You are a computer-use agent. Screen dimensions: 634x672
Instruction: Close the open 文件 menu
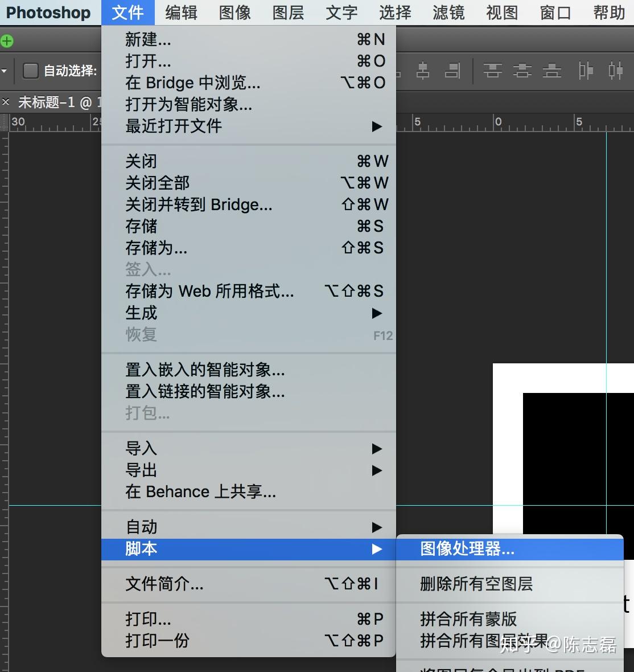tap(127, 13)
